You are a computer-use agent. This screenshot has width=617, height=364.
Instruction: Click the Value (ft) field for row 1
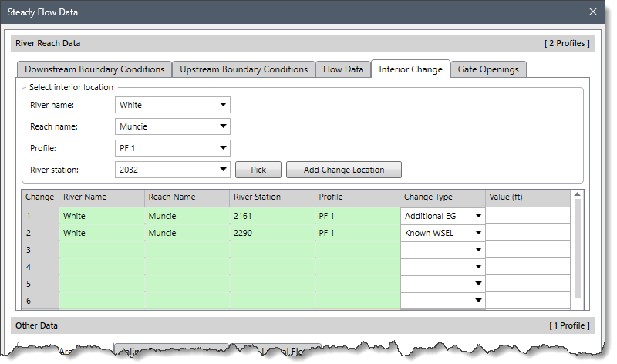[x=528, y=216]
